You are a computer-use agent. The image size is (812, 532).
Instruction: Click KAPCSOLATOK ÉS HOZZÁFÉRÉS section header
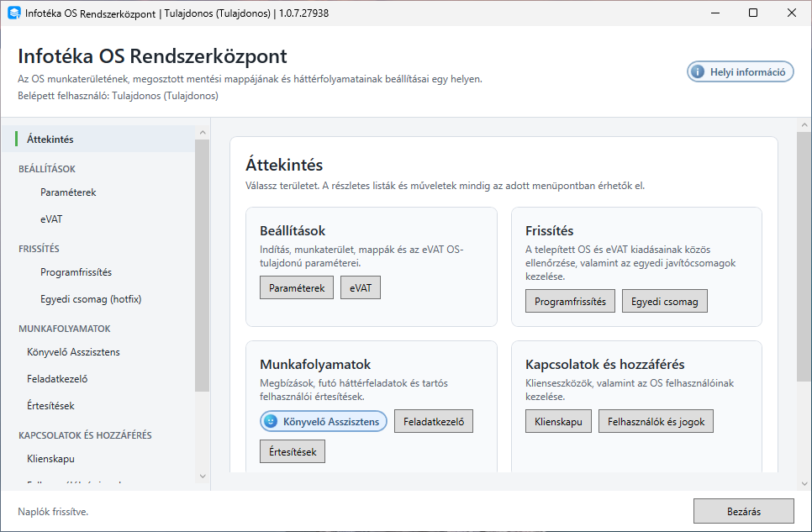86,435
